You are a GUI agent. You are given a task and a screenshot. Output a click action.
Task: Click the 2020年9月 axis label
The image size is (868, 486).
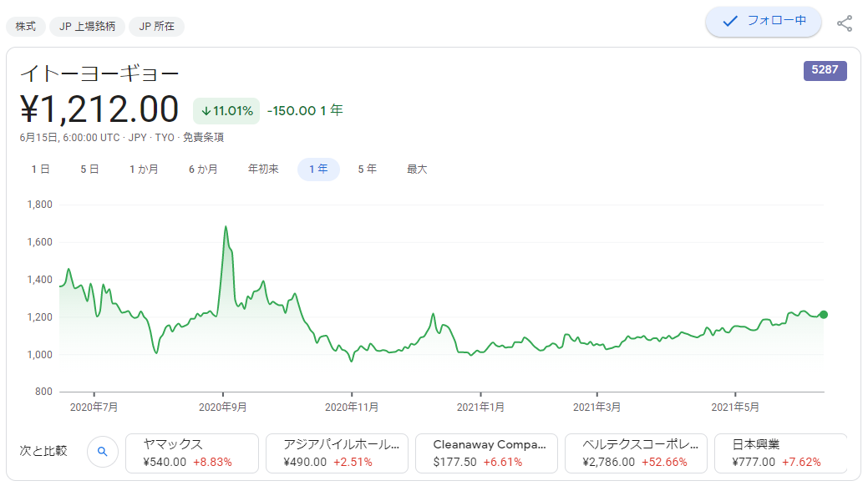click(x=222, y=408)
